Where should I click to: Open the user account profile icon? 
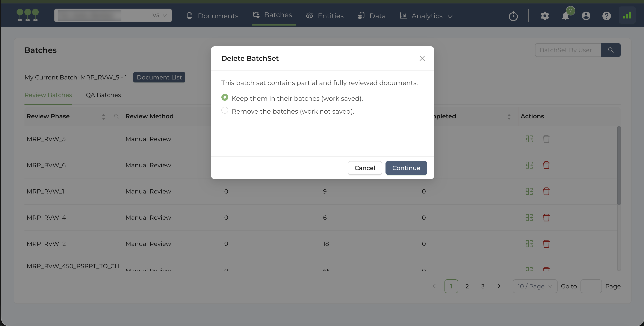[x=586, y=16]
